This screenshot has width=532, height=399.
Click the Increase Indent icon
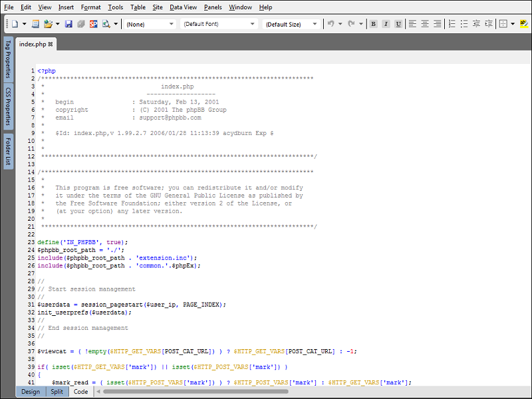(489, 24)
